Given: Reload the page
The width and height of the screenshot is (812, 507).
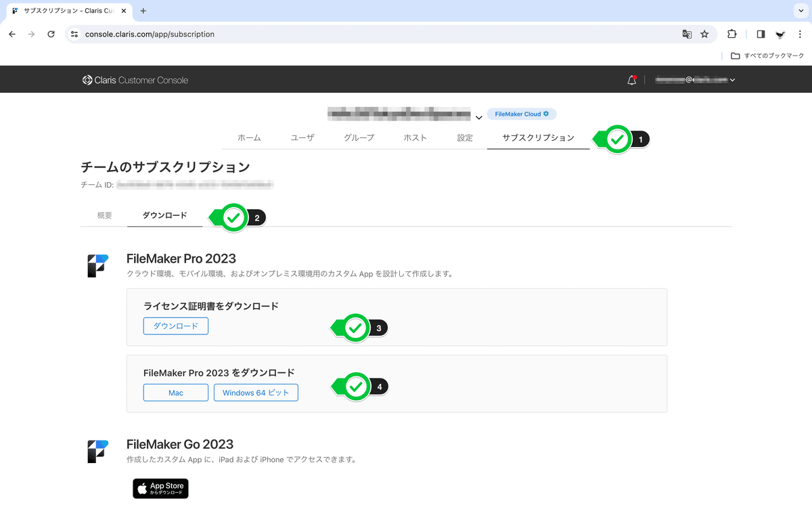Looking at the screenshot, I should (x=51, y=33).
